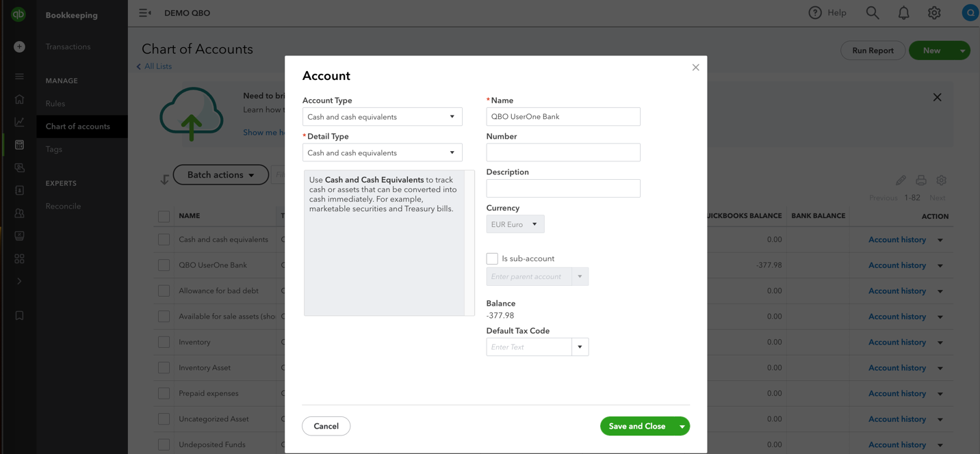Open Tags in the Bookkeeping menu
This screenshot has width=980, height=454.
tap(54, 149)
